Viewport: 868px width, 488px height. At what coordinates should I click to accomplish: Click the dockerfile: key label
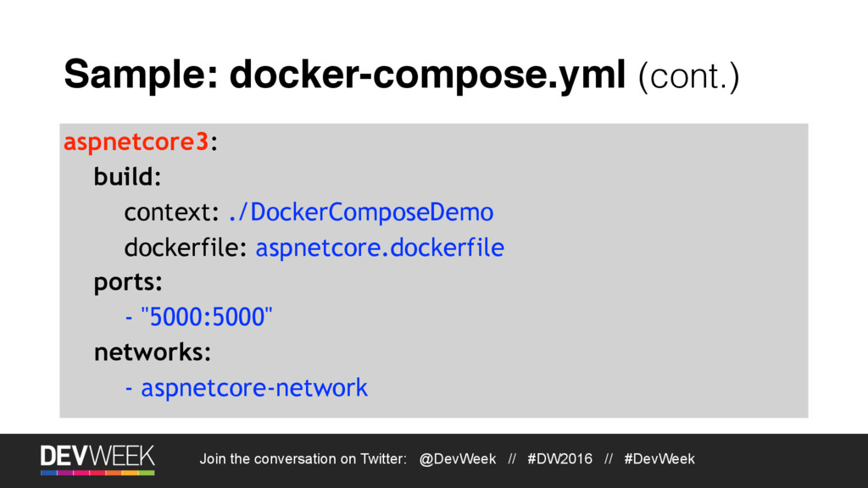185,247
